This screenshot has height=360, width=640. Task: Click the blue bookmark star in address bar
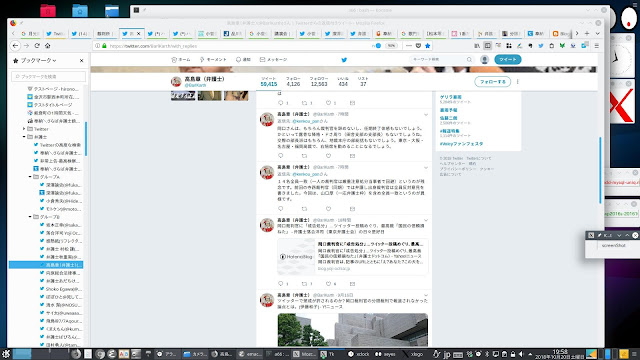[427, 46]
